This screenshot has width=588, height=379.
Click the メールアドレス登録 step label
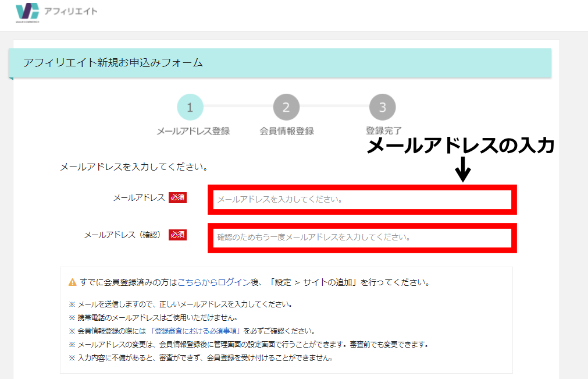pyautogui.click(x=193, y=131)
